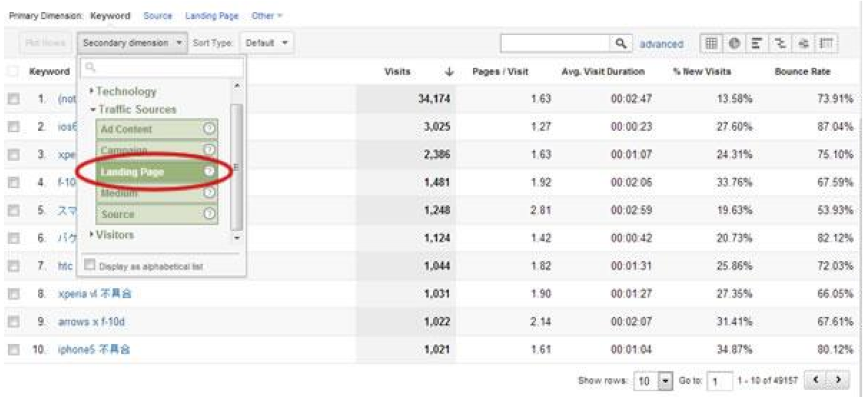This screenshot has height=400, width=868.
Task: Expand the Technology dimension group
Action: pos(122,92)
